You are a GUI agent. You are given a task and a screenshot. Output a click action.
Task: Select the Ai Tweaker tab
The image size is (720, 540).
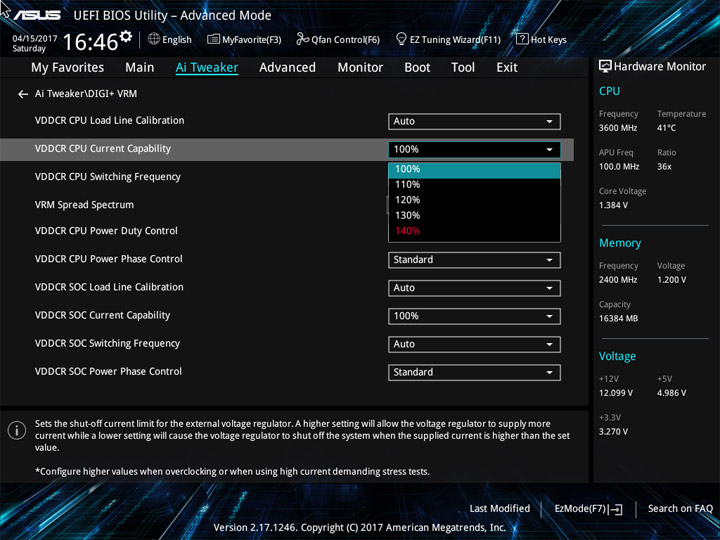[207, 68]
